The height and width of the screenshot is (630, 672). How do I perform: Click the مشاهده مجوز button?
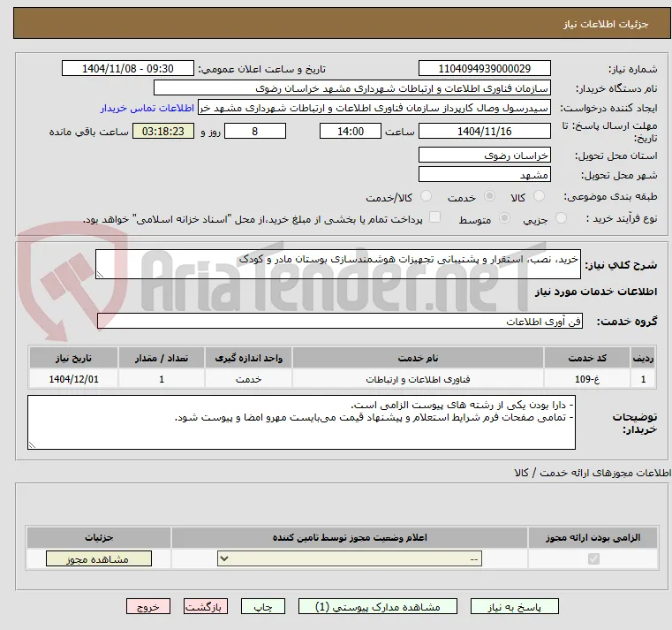pyautogui.click(x=99, y=558)
